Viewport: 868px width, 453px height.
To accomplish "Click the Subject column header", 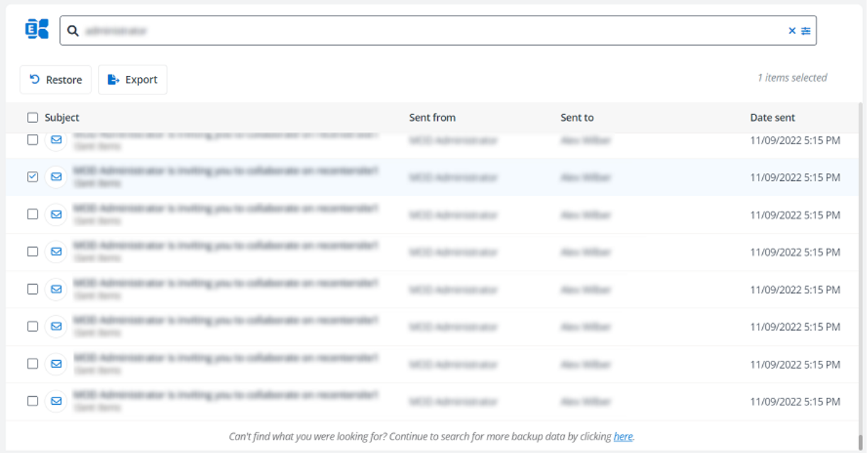I will point(63,117).
